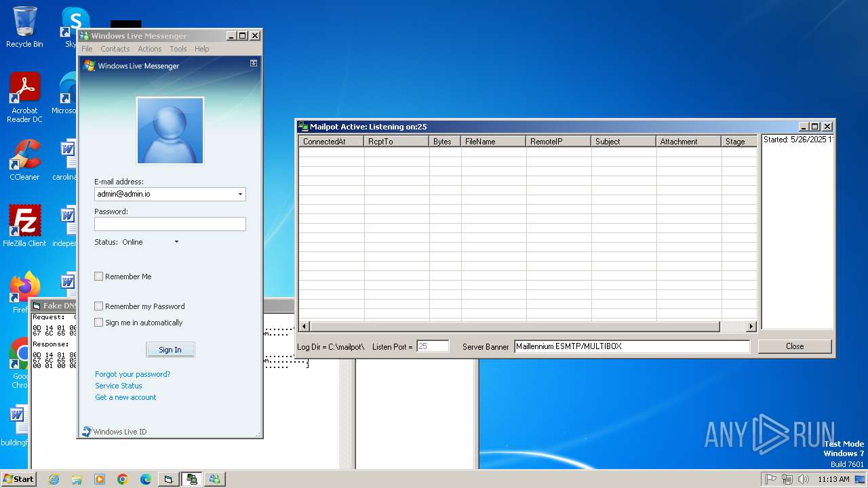Open File Explorer from the taskbar
The height and width of the screenshot is (488, 868).
[77, 479]
